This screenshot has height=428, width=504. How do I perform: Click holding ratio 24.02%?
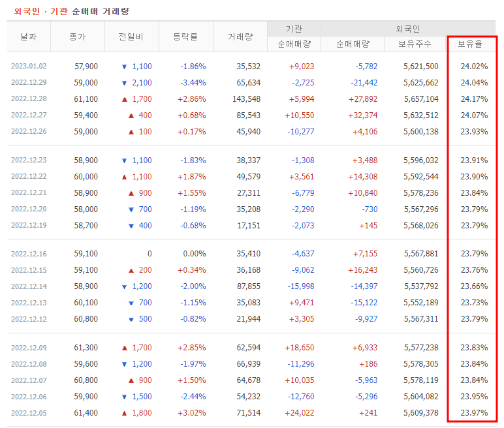(x=474, y=66)
